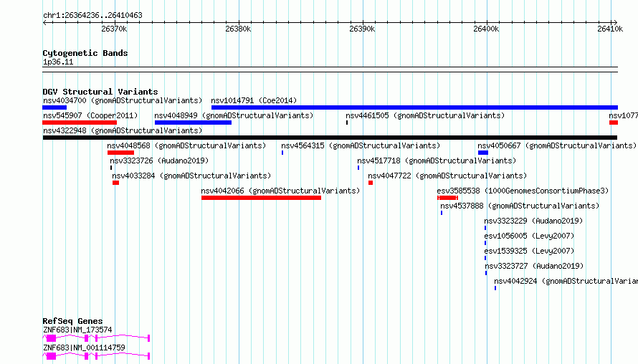
Task: Click the ZNF683|NM_173574 gene label
Action: pyautogui.click(x=77, y=330)
